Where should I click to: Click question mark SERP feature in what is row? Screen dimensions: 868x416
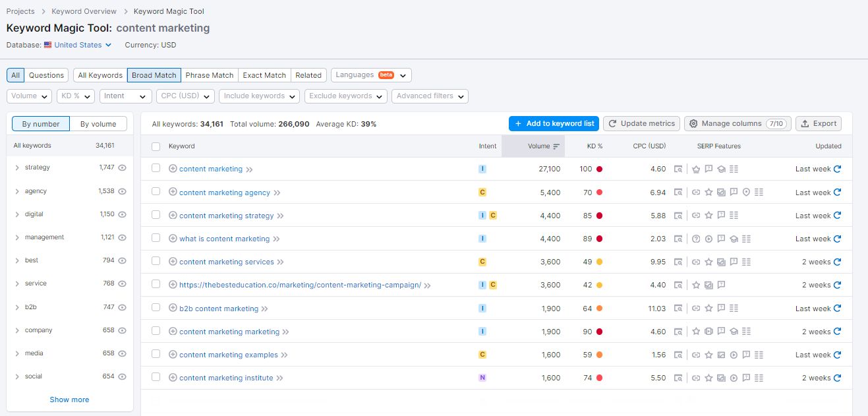(x=696, y=239)
